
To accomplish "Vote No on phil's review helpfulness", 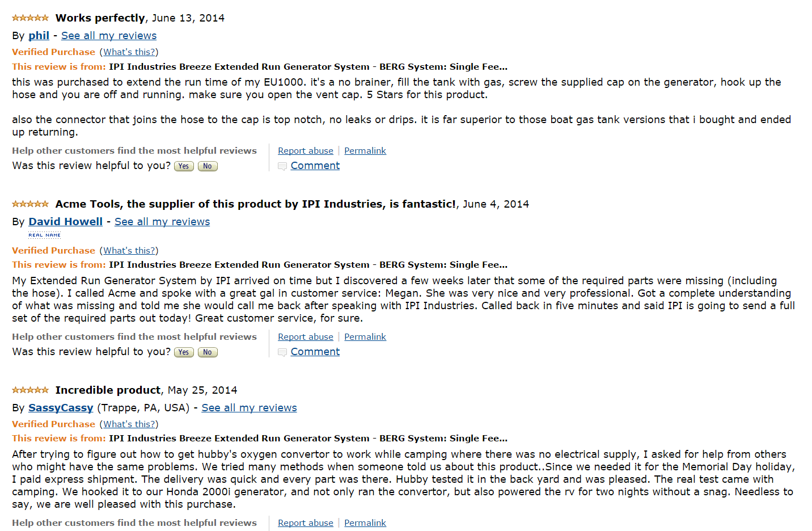I will 208,166.
